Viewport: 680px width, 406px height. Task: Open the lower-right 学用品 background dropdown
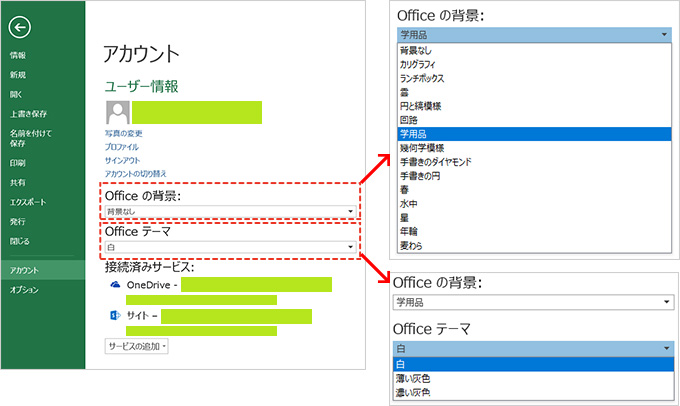[x=533, y=302]
